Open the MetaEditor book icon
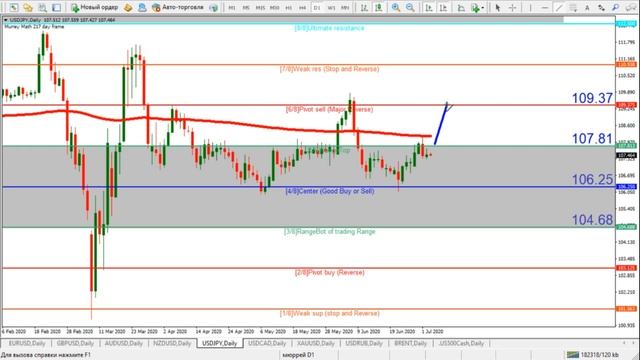 coord(128,7)
